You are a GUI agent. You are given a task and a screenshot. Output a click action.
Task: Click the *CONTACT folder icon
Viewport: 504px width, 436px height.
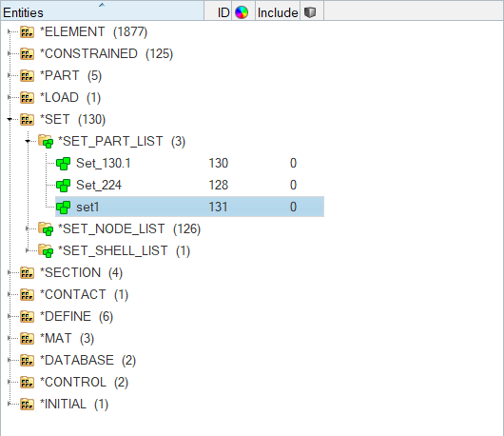(27, 294)
